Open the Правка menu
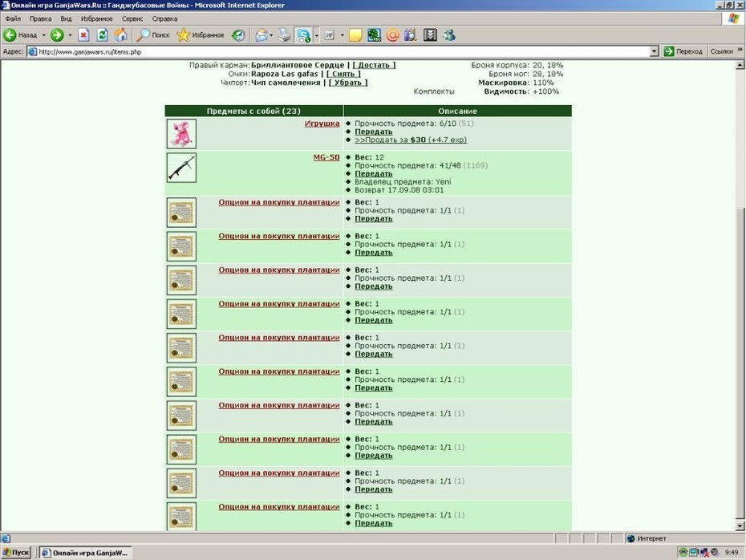This screenshot has width=746, height=560. point(40,19)
